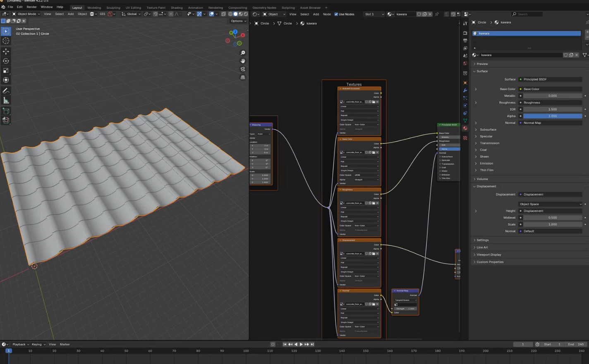Click the pin icon in node editor header
This screenshot has height=364, width=589.
[x=437, y=14]
